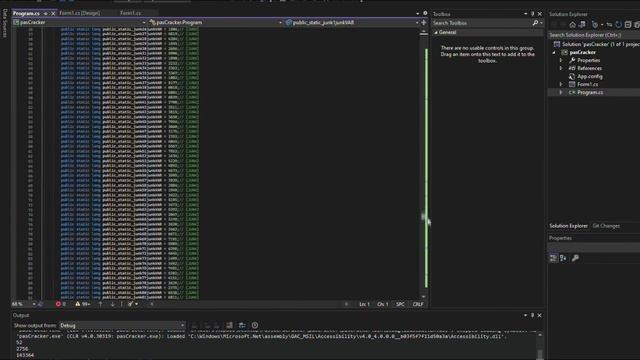This screenshot has width=640, height=360.
Task: Expand the Program.cs node
Action: tap(561, 93)
